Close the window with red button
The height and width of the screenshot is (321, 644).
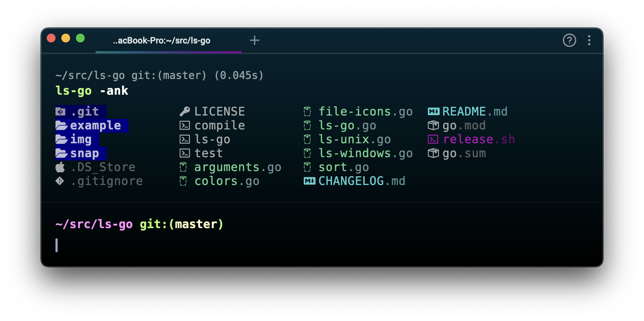pyautogui.click(x=51, y=38)
